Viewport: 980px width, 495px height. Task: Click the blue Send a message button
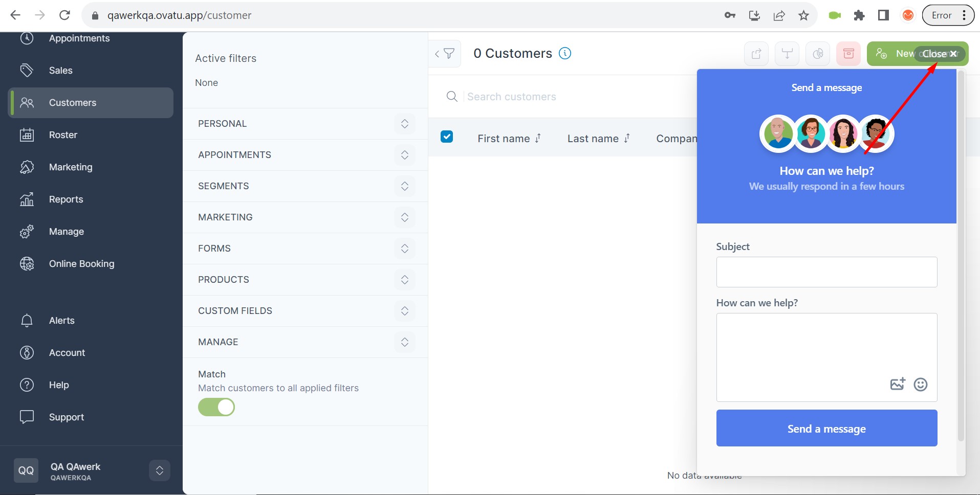tap(826, 428)
